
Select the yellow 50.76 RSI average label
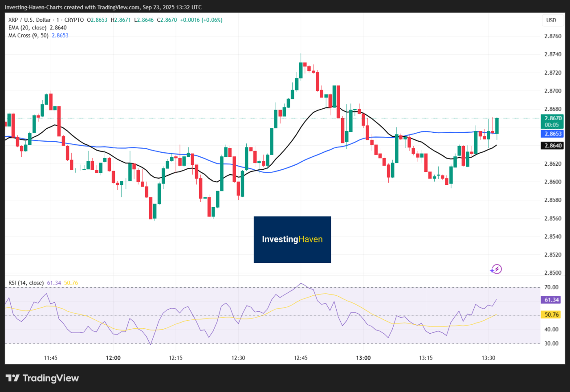pyautogui.click(x=552, y=314)
